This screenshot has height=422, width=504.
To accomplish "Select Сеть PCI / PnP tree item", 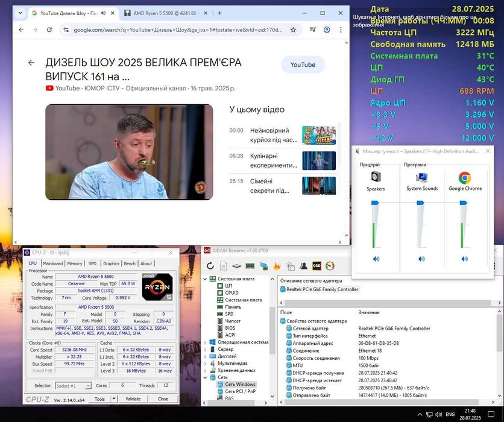I will pyautogui.click(x=241, y=391).
